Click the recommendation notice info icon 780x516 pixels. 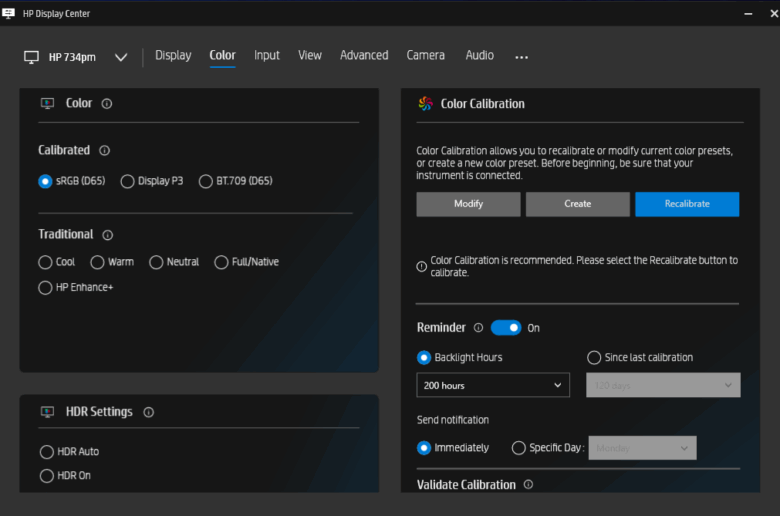[x=421, y=267]
